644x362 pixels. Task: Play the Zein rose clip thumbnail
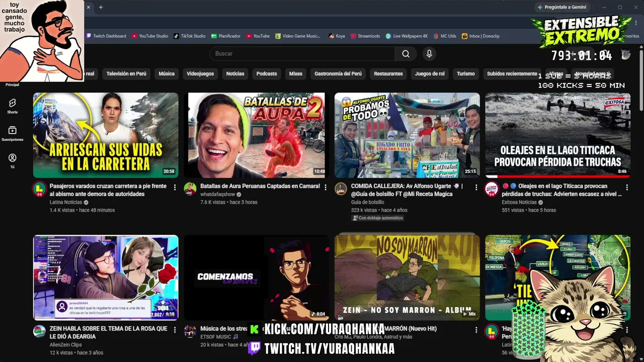point(106,278)
